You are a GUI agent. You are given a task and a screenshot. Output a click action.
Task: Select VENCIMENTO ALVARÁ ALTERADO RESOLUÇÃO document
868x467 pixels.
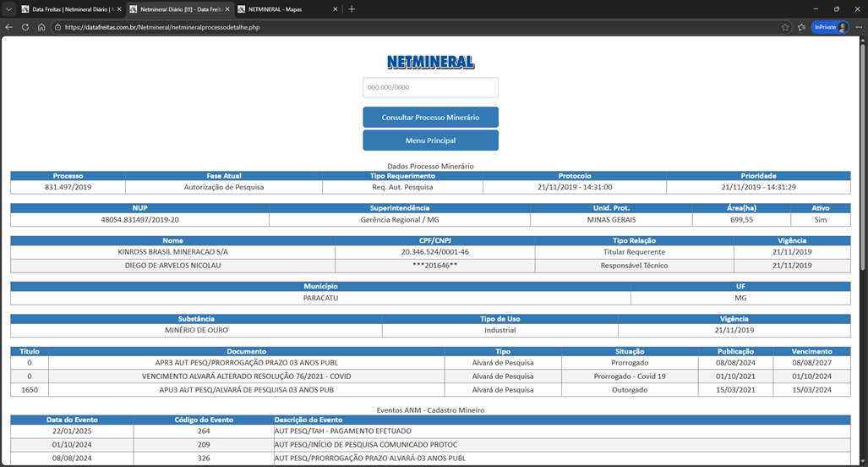pos(246,376)
